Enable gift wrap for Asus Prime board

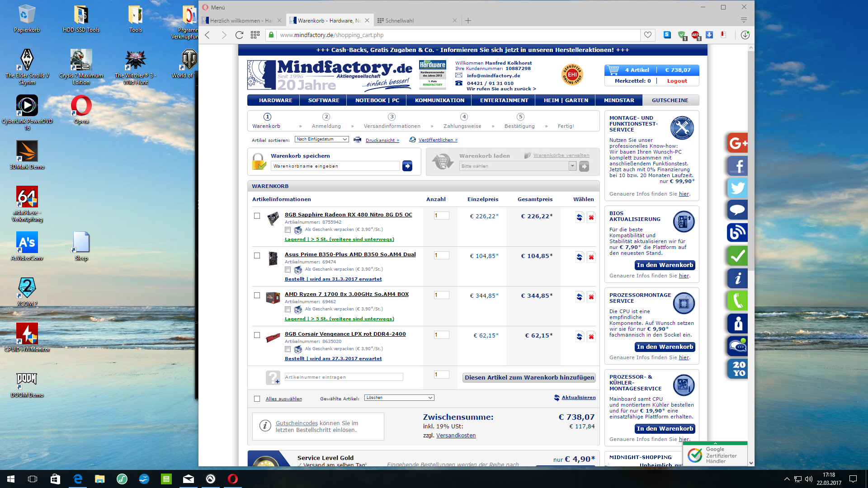click(288, 269)
